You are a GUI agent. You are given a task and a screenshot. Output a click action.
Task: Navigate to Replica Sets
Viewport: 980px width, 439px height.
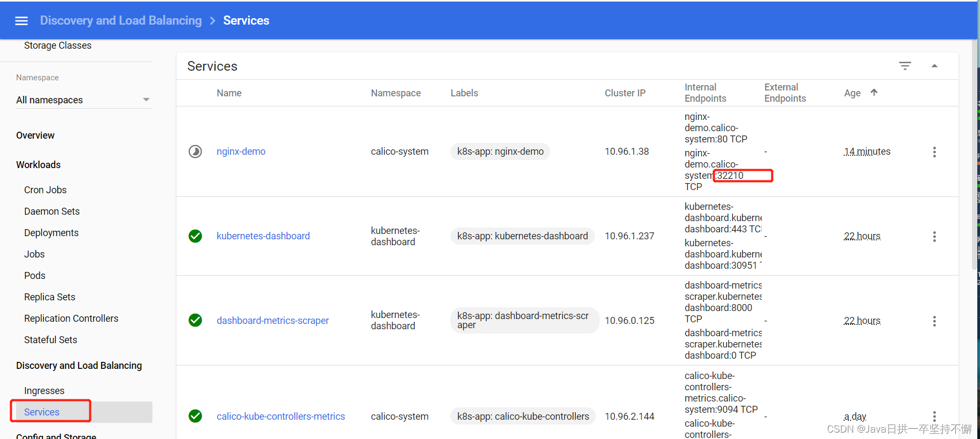tap(50, 297)
